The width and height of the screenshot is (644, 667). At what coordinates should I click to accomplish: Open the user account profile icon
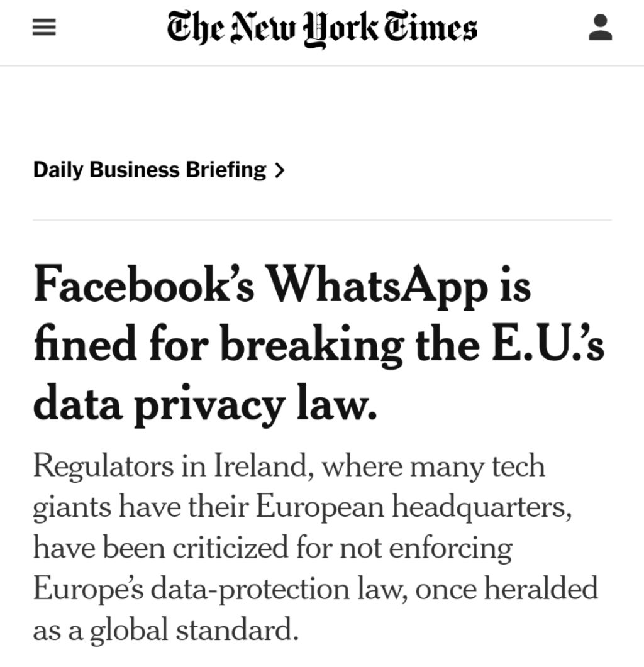click(600, 29)
